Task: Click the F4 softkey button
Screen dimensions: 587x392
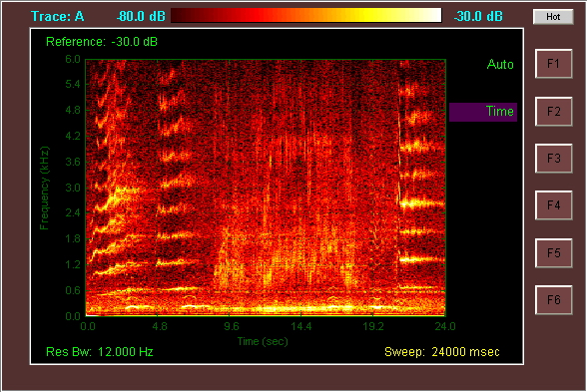Action: click(553, 205)
